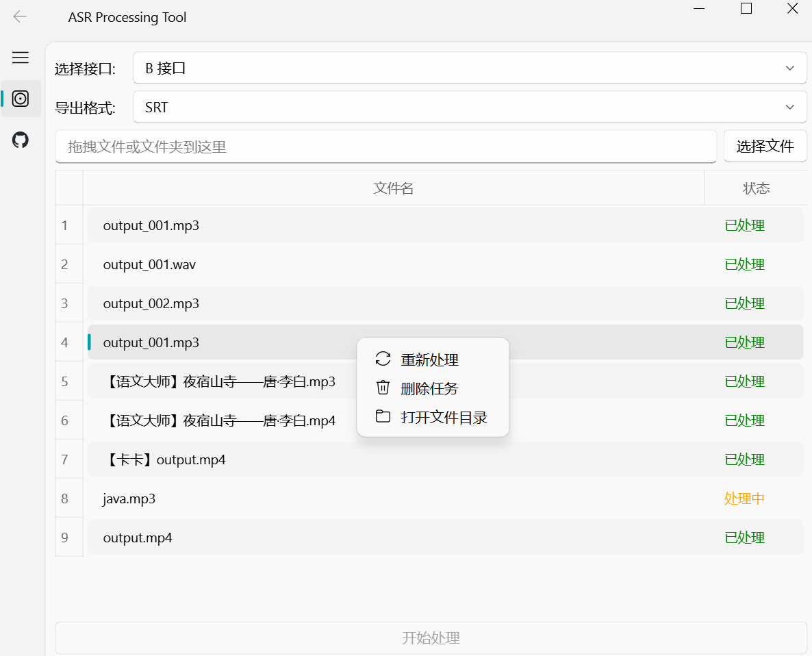
Task: Open the hamburger menu
Action: click(20, 58)
